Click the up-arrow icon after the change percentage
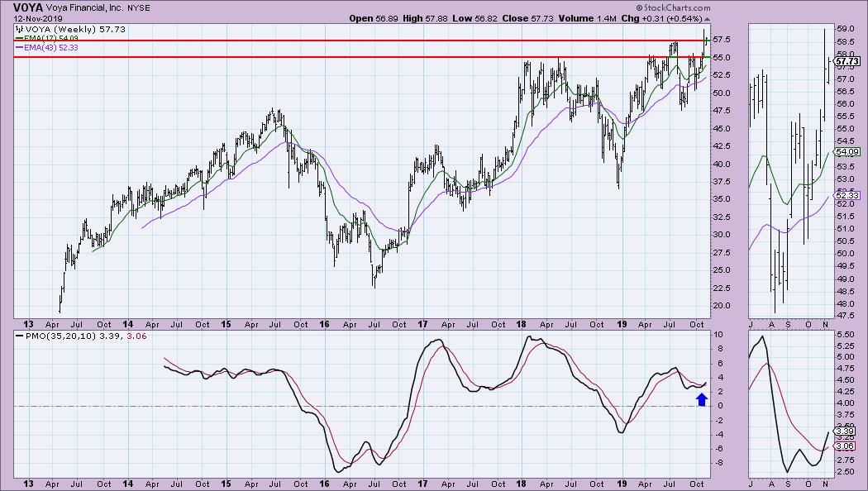Viewport: 868px width, 491px height. (707, 19)
